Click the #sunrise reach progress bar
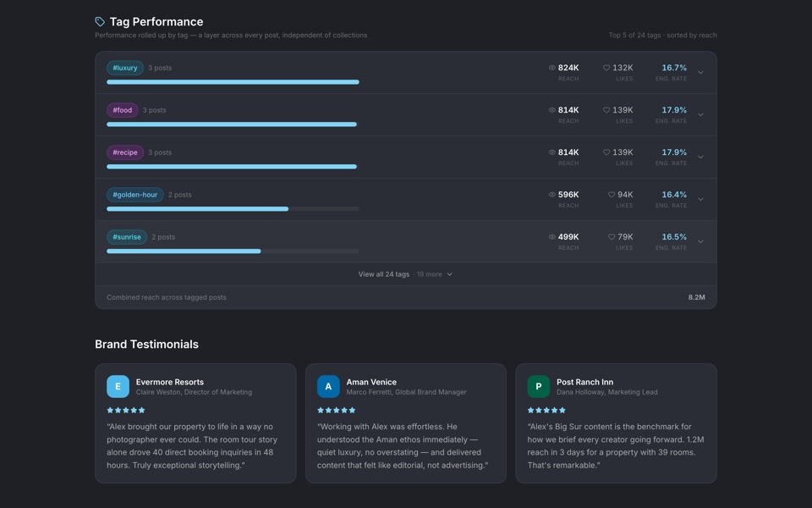The width and height of the screenshot is (812, 508). [x=233, y=251]
